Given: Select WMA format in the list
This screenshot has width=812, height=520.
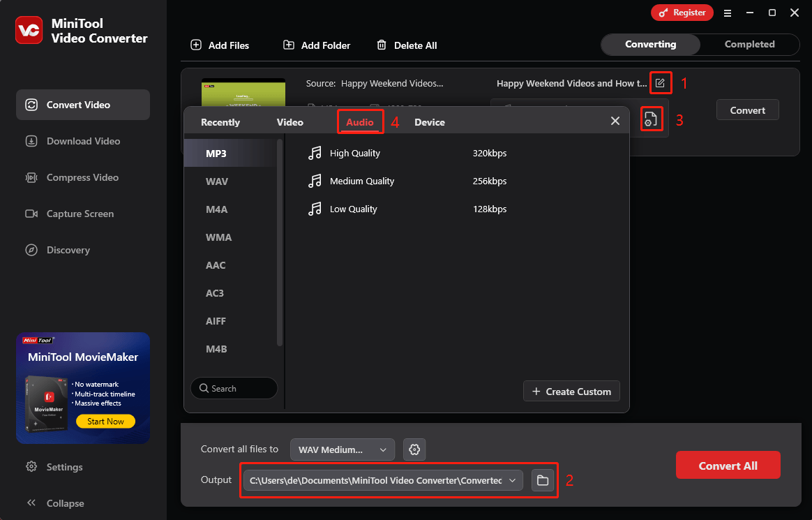Looking at the screenshot, I should [x=231, y=237].
